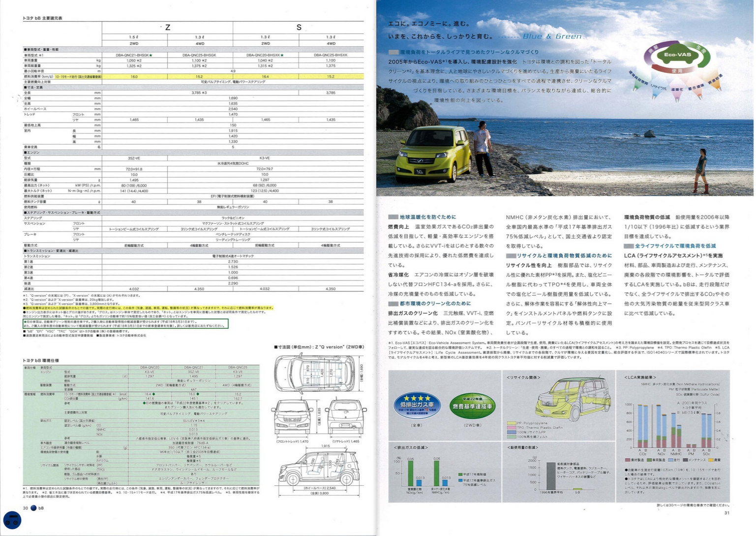Click the yellow PP: Polypropylene legend swatch
This screenshot has height=536, width=756.
[511, 423]
